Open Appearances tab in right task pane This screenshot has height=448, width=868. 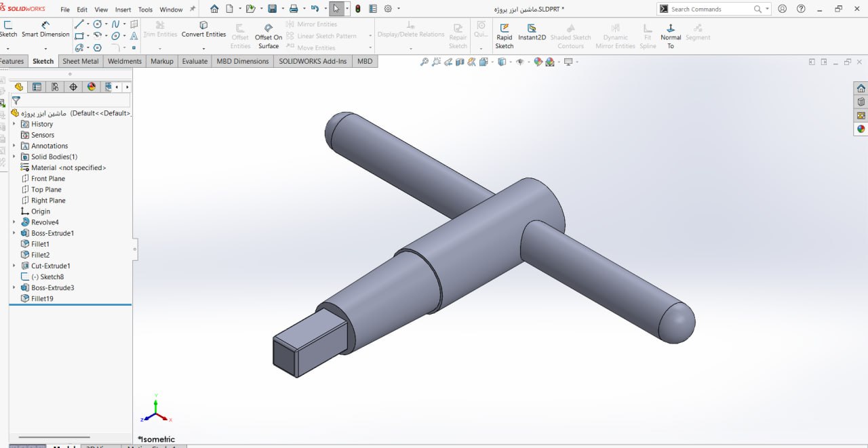pyautogui.click(x=861, y=129)
